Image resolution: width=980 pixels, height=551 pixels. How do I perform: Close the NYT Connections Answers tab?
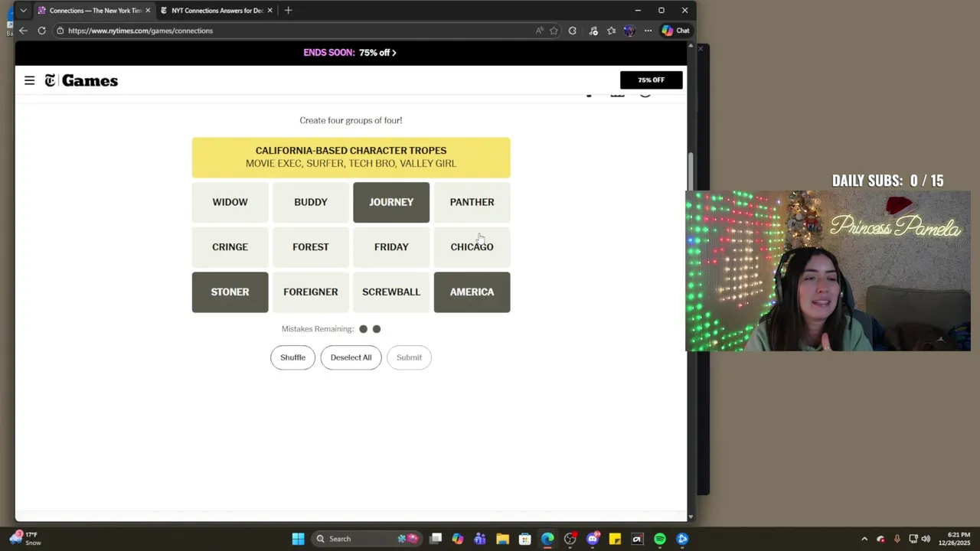[x=269, y=11]
